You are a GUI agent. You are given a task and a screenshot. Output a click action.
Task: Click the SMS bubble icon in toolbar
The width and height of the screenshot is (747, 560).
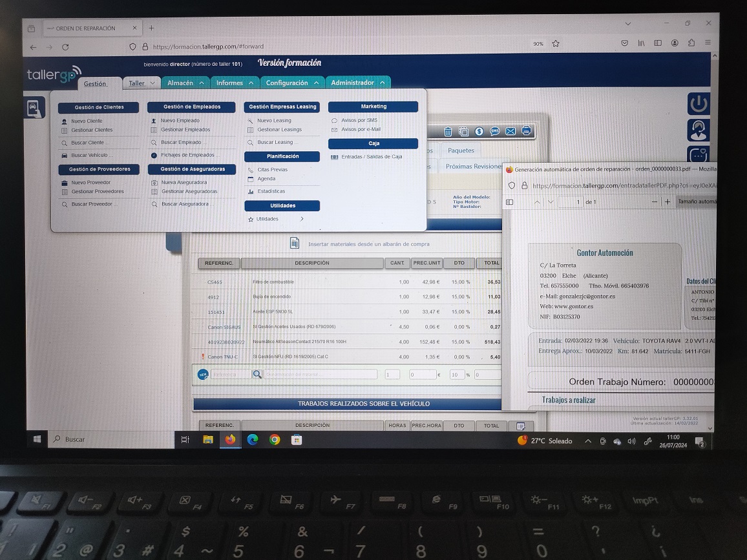(x=495, y=131)
